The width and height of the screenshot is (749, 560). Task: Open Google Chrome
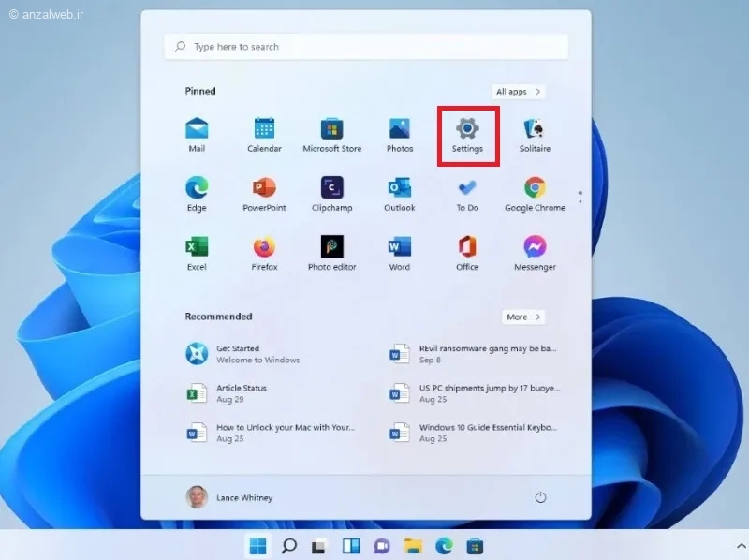(535, 194)
